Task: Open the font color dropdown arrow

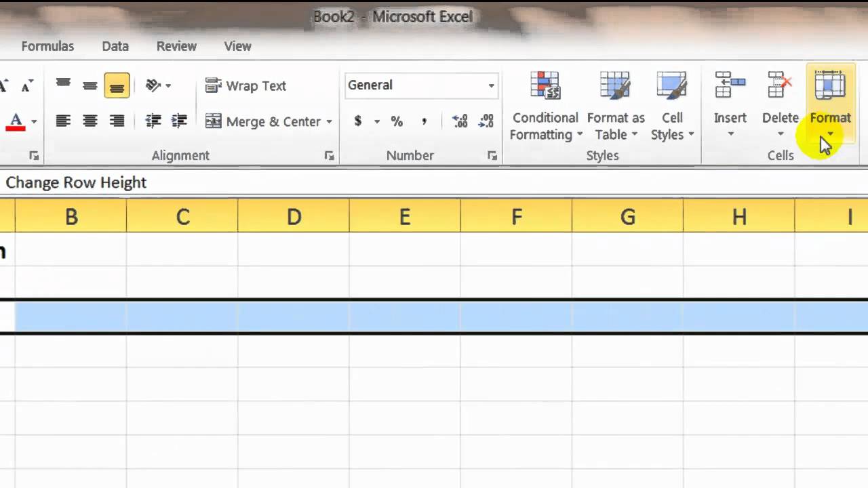Action: [33, 122]
